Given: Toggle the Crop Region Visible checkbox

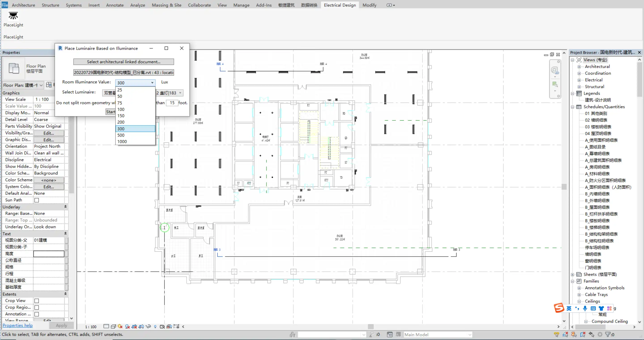Looking at the screenshot, I should click(36, 308).
